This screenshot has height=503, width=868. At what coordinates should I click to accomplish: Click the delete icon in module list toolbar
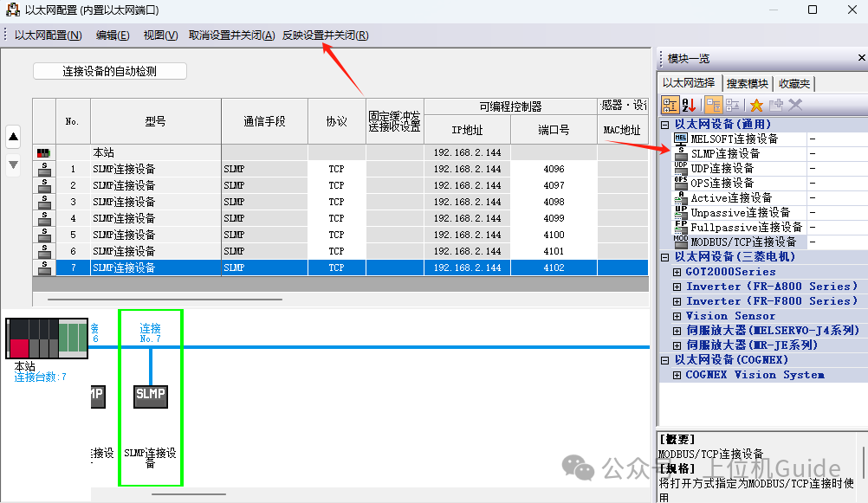(x=795, y=106)
